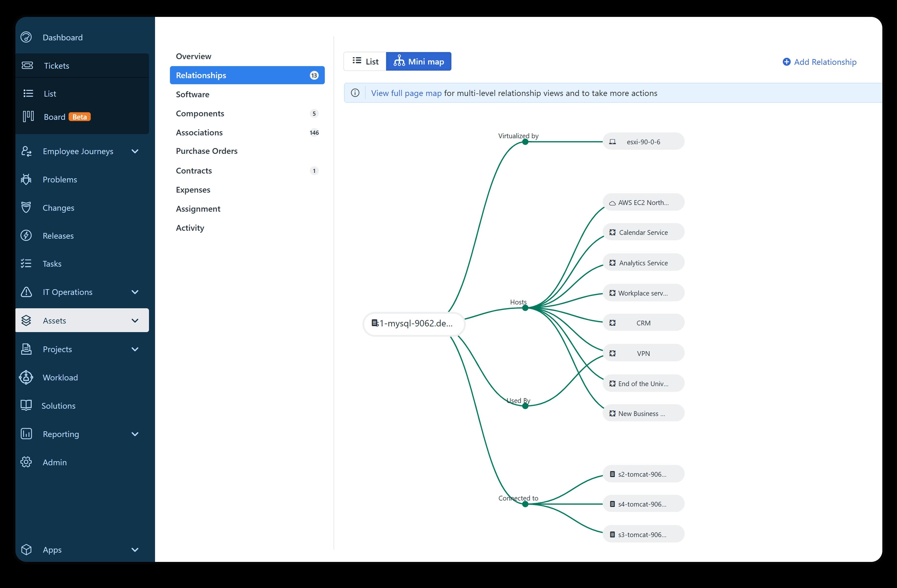Click Add Relationship link

(x=819, y=62)
